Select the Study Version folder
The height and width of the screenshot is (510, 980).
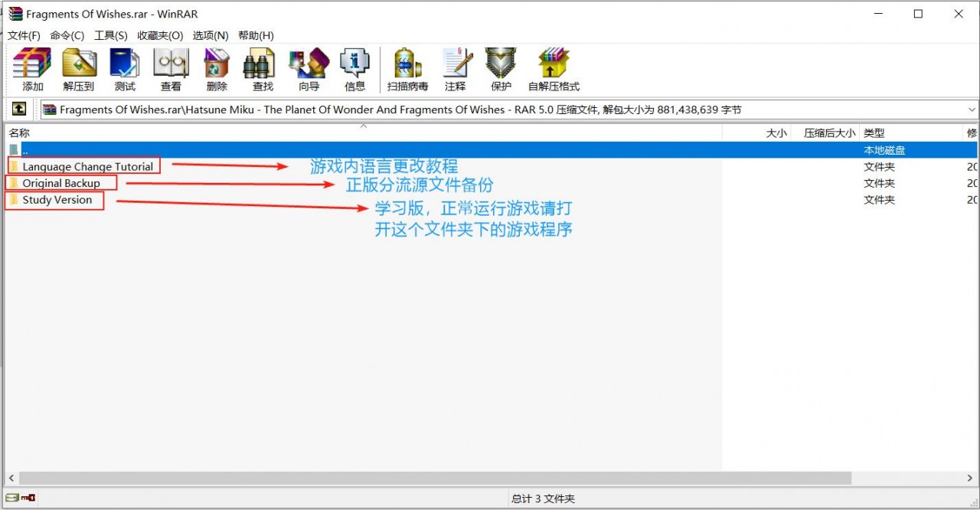57,200
